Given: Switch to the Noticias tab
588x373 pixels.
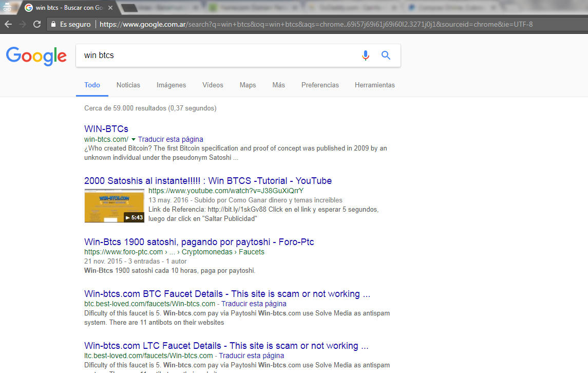Looking at the screenshot, I should tap(128, 85).
